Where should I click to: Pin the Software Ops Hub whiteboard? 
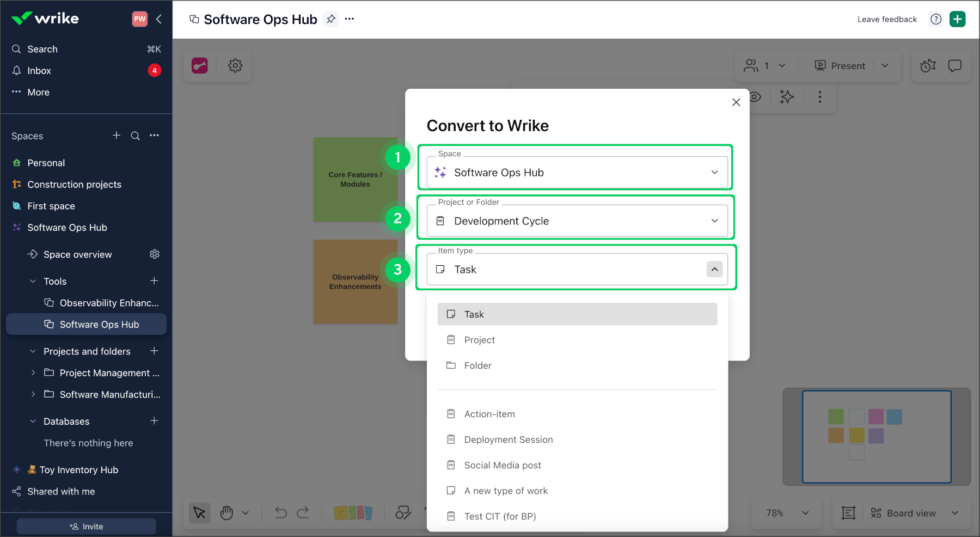tap(330, 19)
